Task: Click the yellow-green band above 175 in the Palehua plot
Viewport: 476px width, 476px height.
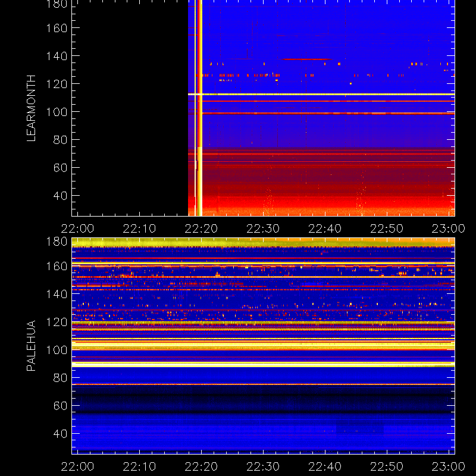Action: click(x=263, y=242)
